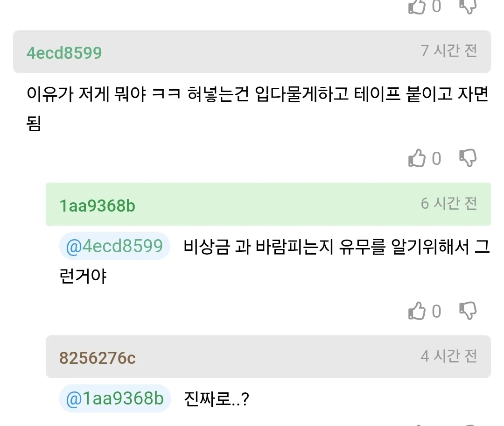Click the like count of the topmost comment
The width and height of the screenshot is (504, 426).
436,6
